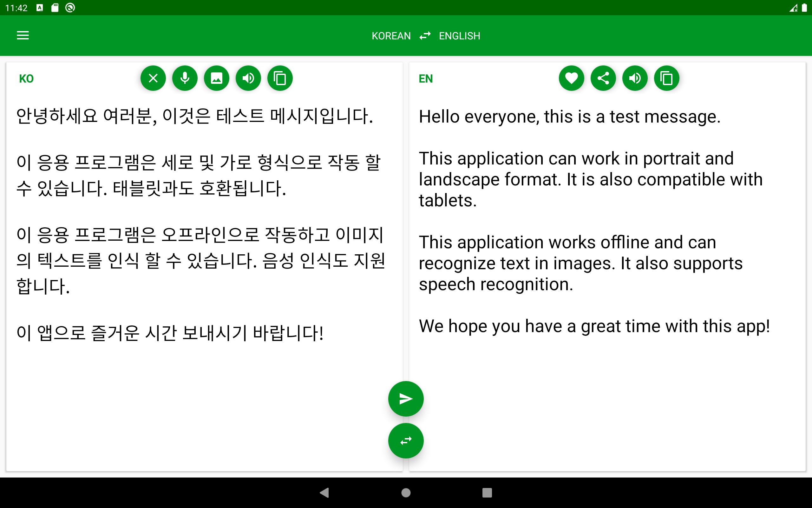Share the English translation
Viewport: 812px width, 508px height.
point(603,78)
